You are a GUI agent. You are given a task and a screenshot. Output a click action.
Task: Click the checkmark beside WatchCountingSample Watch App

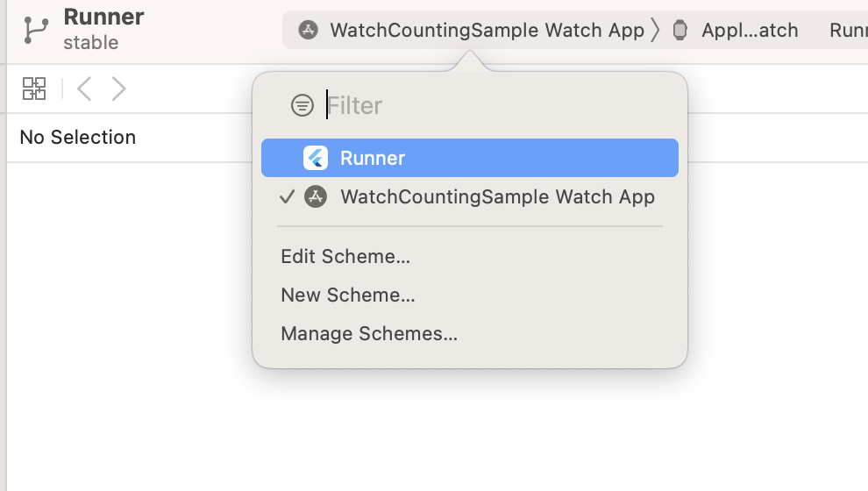286,197
